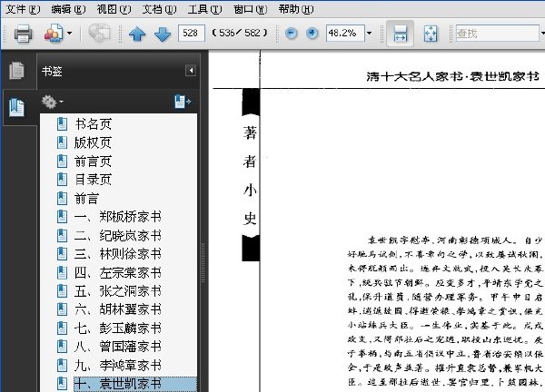The width and height of the screenshot is (545, 392).
Task: Select fit one full page view
Action: (x=431, y=34)
